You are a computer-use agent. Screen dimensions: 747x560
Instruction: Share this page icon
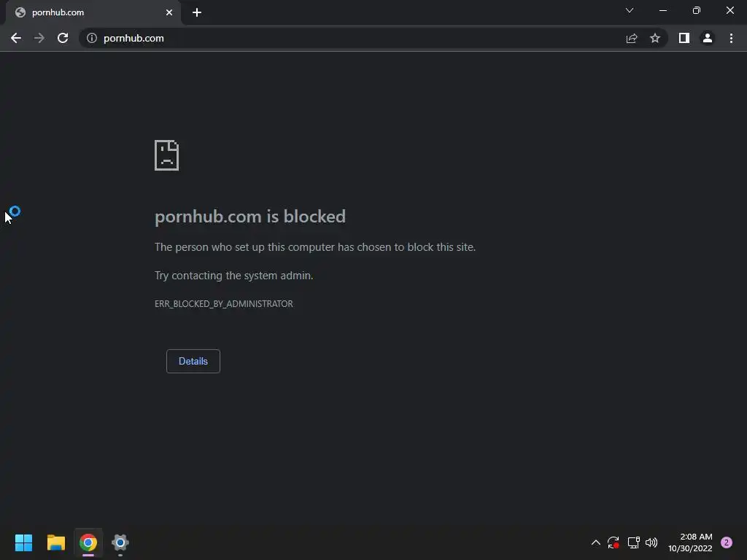point(632,38)
